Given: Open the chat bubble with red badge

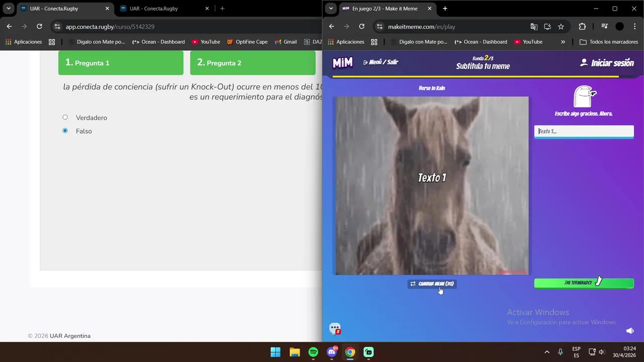Looking at the screenshot, I should 335,329.
